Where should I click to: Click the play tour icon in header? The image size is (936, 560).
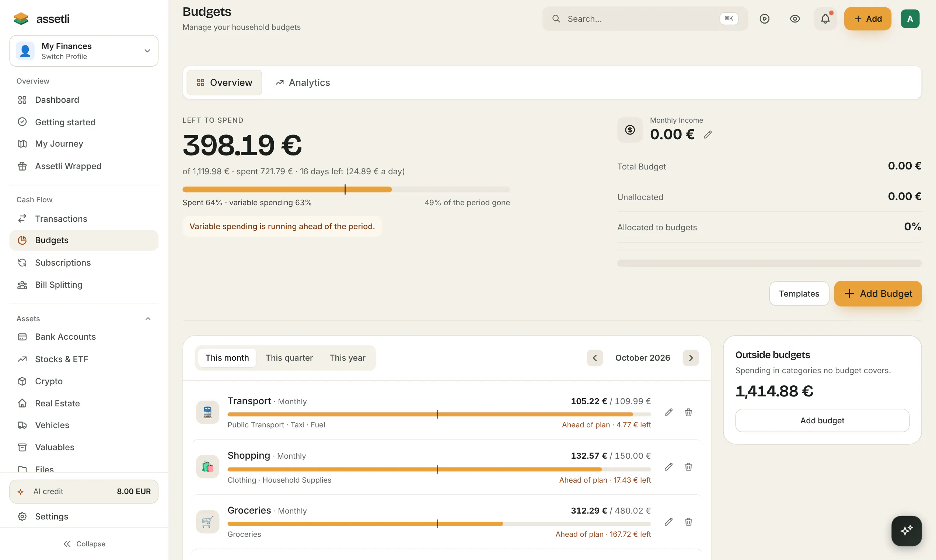pos(764,18)
